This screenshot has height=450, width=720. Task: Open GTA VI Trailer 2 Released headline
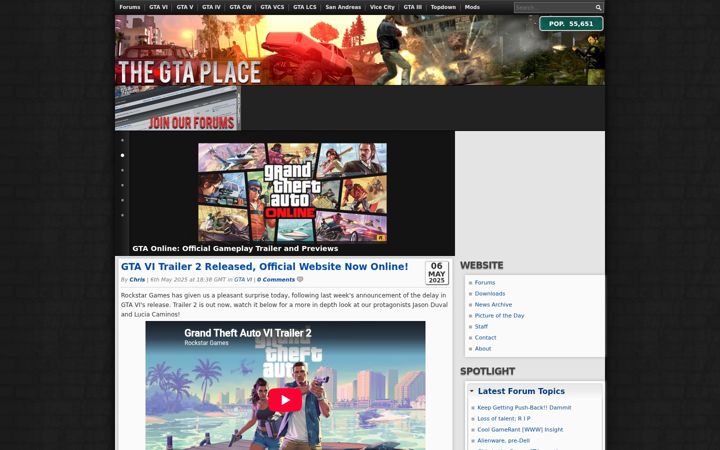tap(264, 266)
